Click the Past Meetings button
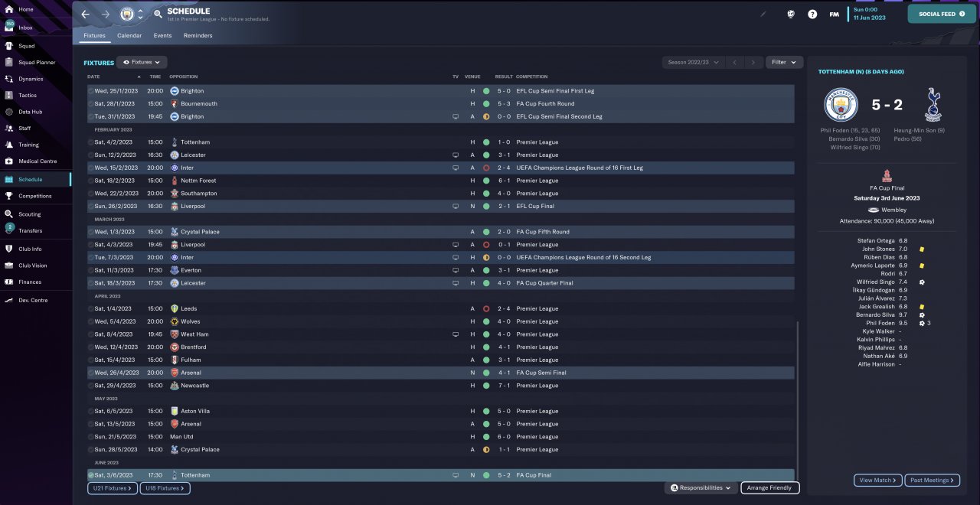 pos(931,481)
